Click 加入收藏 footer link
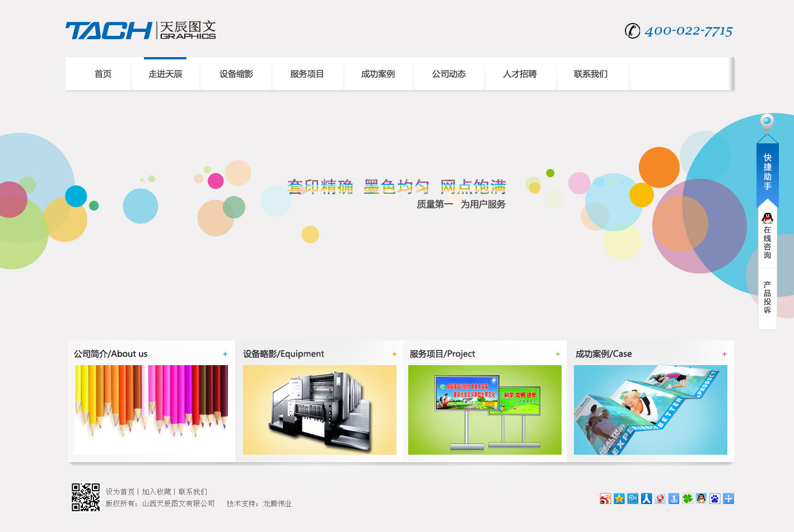Viewport: 794px width, 532px height. 156,492
